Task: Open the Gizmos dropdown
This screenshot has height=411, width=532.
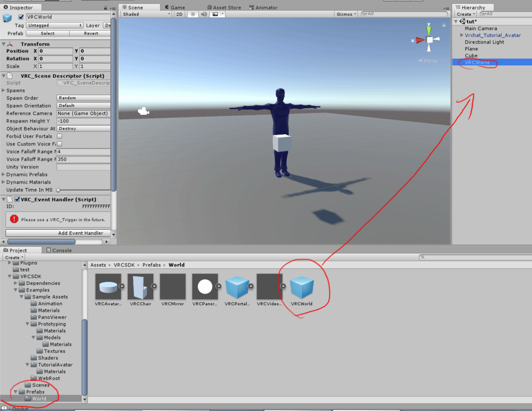Action: pyautogui.click(x=346, y=14)
